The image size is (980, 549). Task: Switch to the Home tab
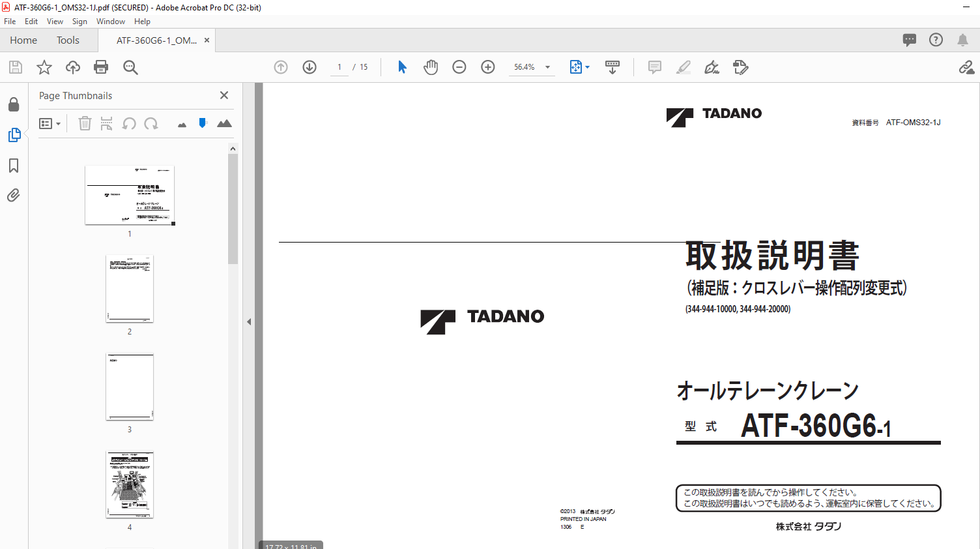click(x=23, y=40)
